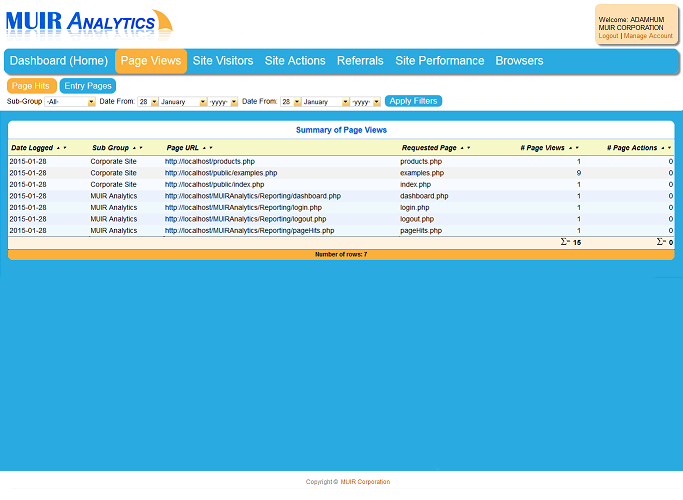683x500 pixels.
Task: Sort Requested Page column descending arrow
Action: point(469,148)
